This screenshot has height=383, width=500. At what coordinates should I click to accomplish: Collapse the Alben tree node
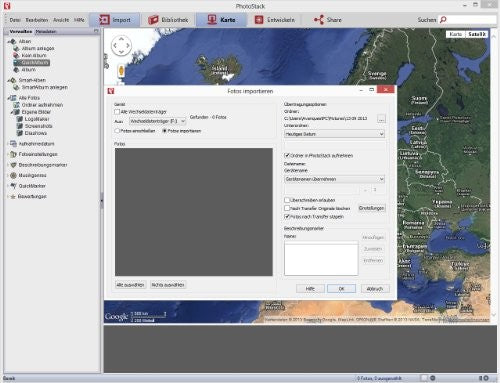click(8, 41)
